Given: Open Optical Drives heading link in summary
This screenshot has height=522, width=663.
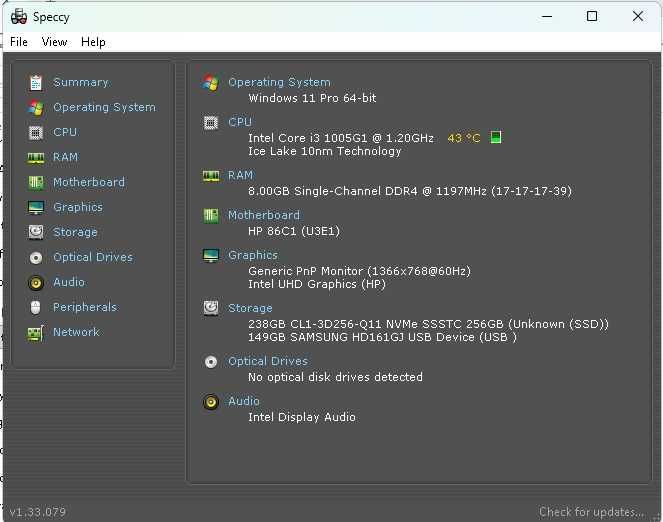Looking at the screenshot, I should pyautogui.click(x=268, y=361).
